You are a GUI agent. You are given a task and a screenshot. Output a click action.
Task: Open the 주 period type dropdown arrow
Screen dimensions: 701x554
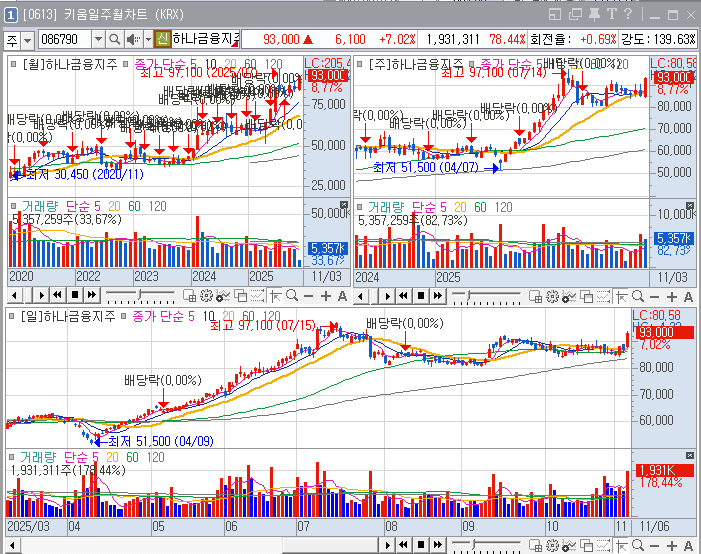28,41
